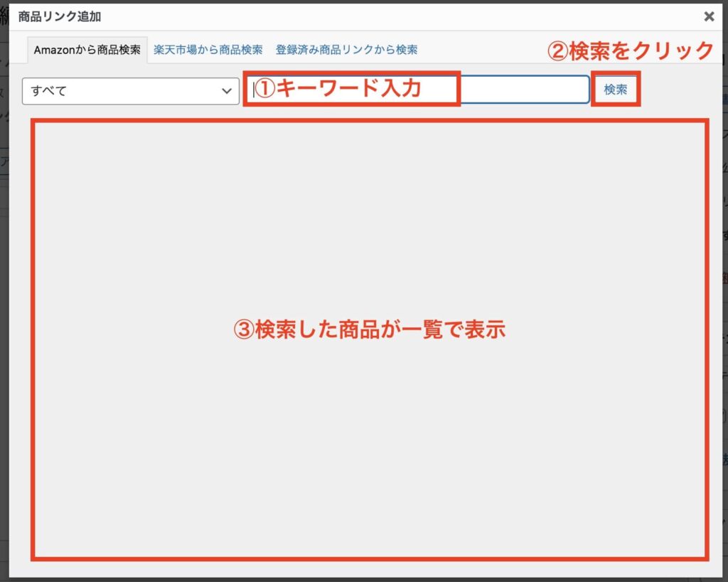Click the ①キーワード入力 annotation label
The height and width of the screenshot is (582, 728).
[x=338, y=88]
